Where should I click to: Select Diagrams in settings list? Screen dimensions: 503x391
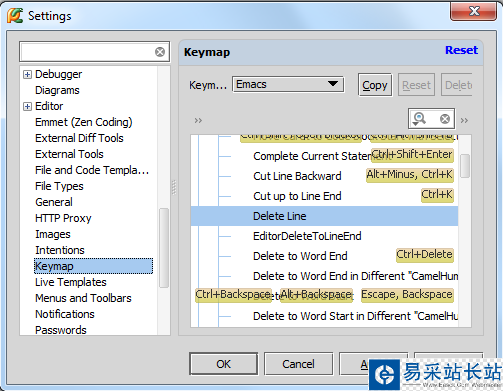pos(57,90)
